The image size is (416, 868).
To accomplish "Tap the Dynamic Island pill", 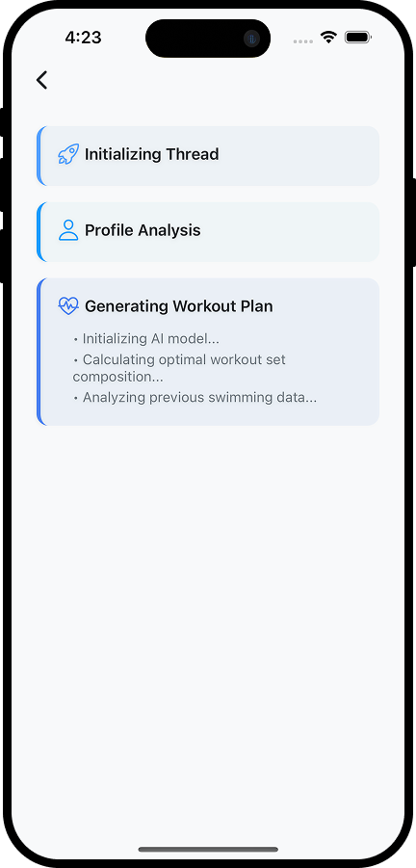I will coord(208,39).
